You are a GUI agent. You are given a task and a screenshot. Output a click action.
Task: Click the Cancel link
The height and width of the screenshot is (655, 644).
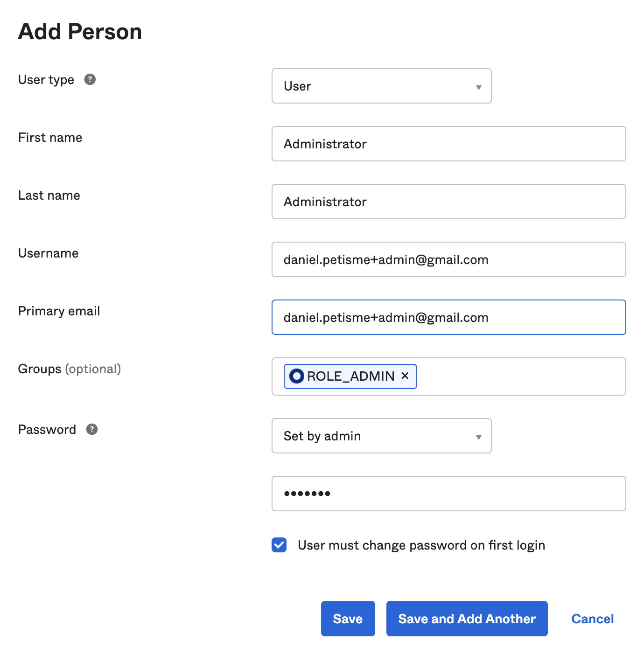pos(592,619)
